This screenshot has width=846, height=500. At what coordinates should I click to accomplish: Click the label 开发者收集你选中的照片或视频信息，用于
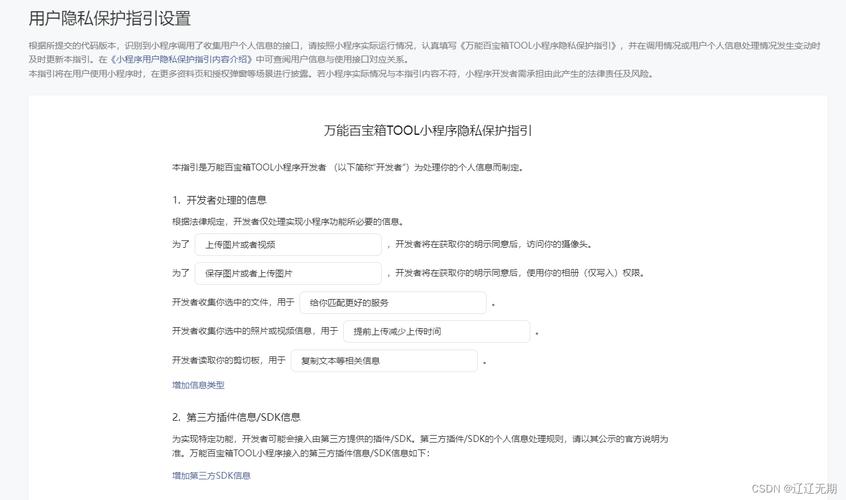(x=255, y=331)
